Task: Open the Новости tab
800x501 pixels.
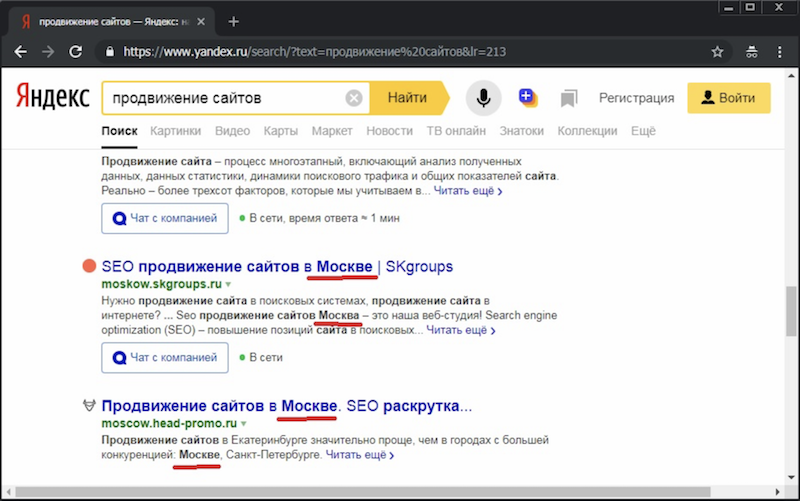Action: [x=389, y=131]
